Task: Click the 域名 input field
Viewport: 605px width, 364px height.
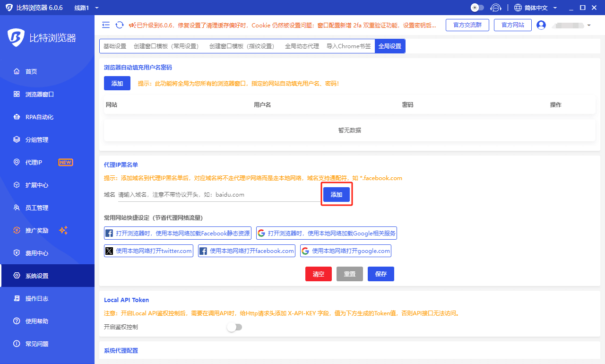Action: [219, 194]
